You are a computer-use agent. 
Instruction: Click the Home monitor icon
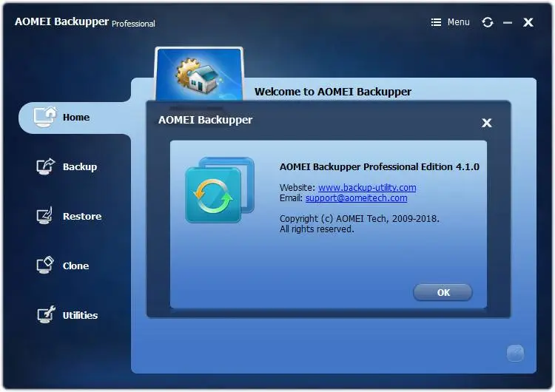[45, 117]
